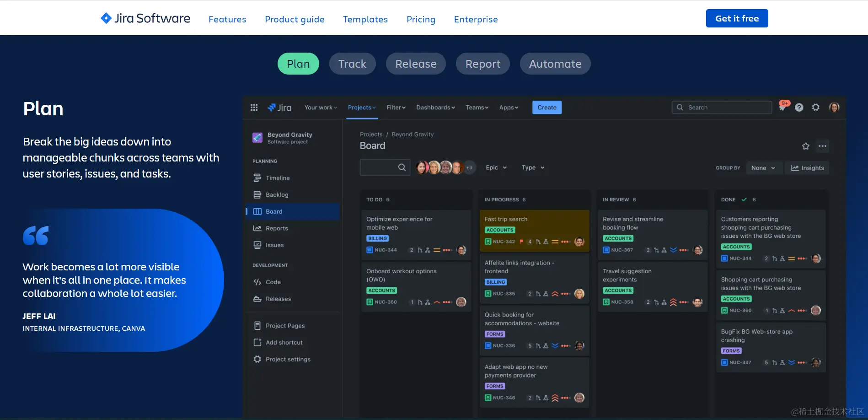Viewport: 868px width, 420px height.
Task: Click assignee avatar on NUC-344 To Do card
Action: click(x=461, y=250)
